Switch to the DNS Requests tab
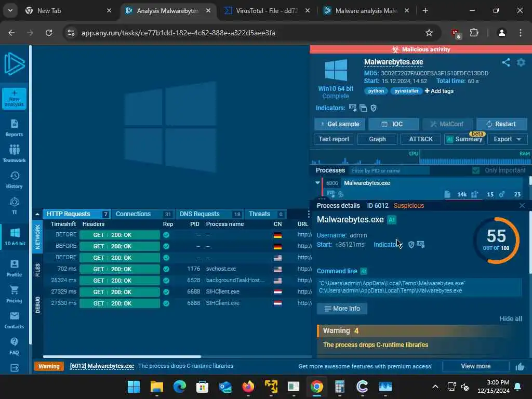 click(209, 214)
